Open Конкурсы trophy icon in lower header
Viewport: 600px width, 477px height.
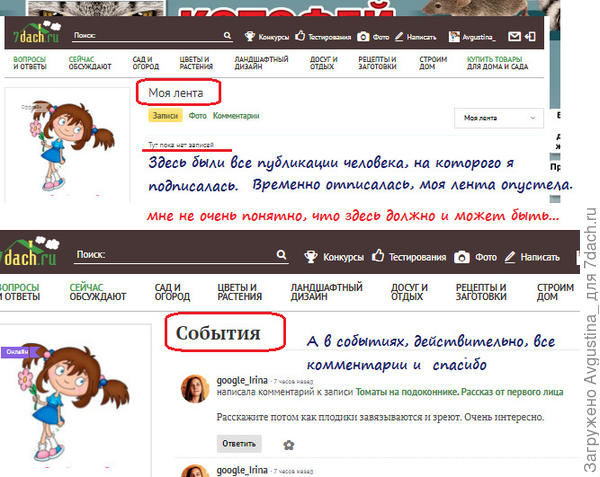(311, 257)
